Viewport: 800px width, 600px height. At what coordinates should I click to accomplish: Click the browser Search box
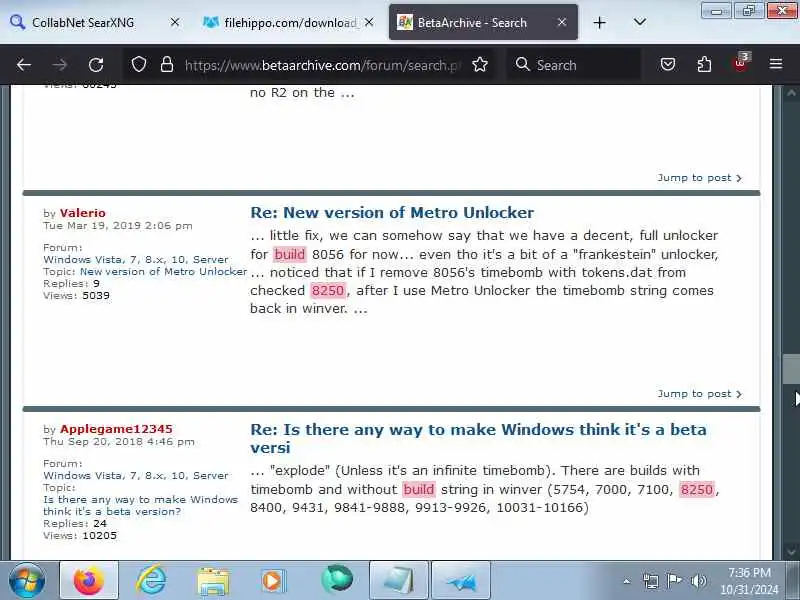click(574, 65)
